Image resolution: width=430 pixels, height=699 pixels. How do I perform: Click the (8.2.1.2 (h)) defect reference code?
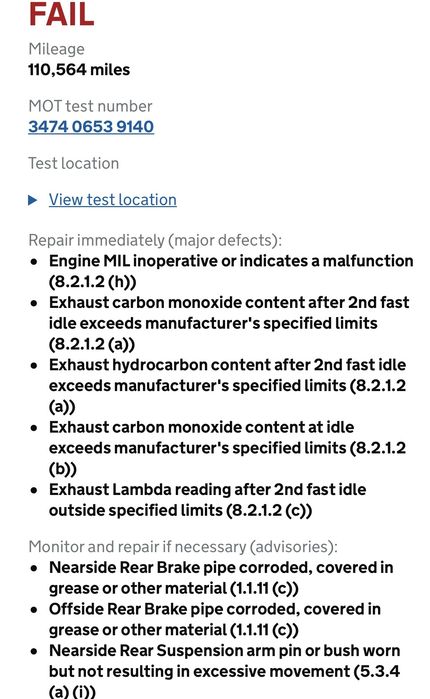pos(93,282)
